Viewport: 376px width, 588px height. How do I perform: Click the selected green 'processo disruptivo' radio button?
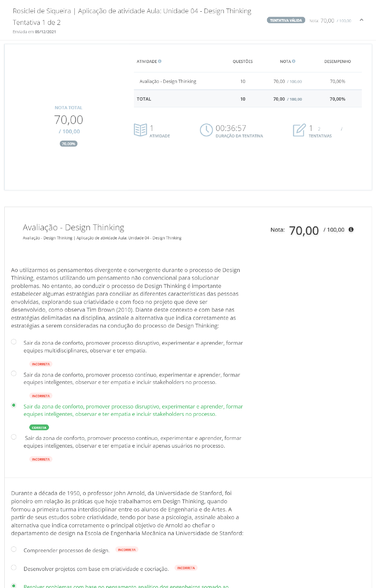(x=14, y=405)
